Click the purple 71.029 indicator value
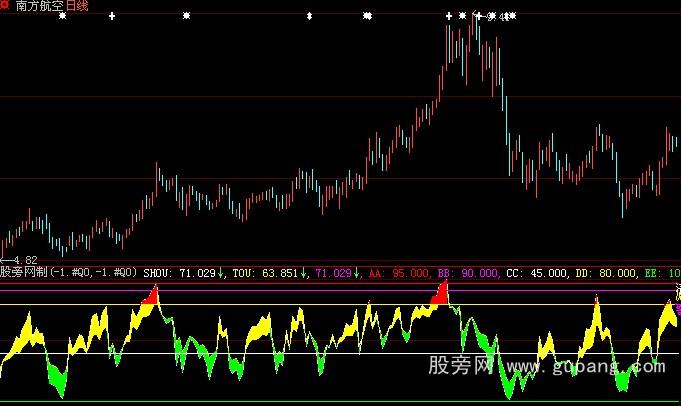Screen dimensions: 681x406 [x=333, y=273]
